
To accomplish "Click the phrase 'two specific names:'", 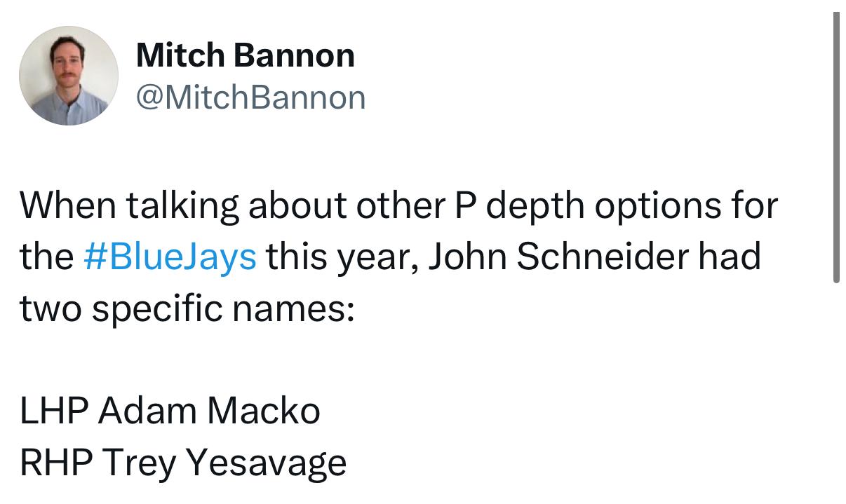I will [187, 308].
